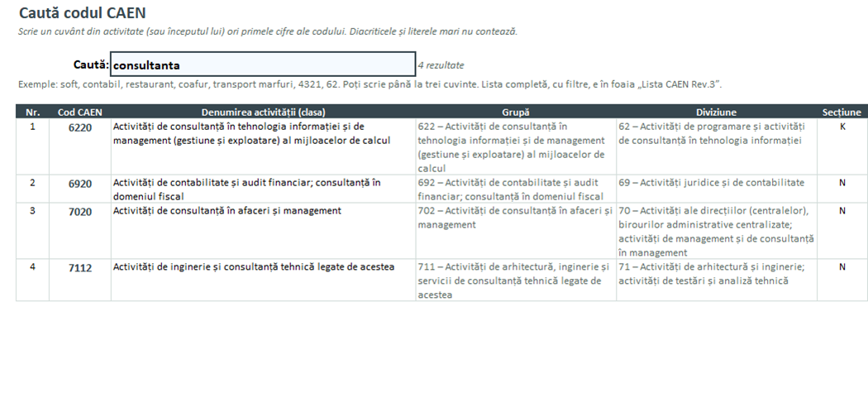Select activity name for tehnologia informației consultancy

264,146
